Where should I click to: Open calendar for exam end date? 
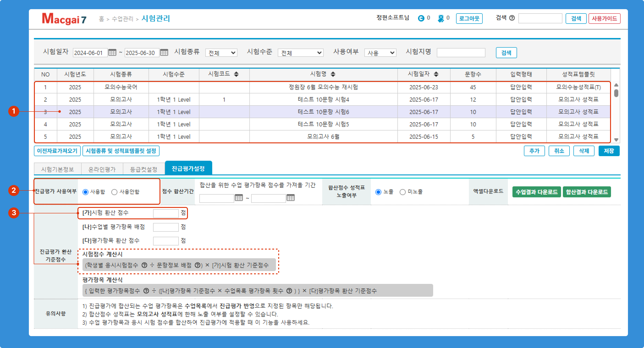click(x=164, y=53)
